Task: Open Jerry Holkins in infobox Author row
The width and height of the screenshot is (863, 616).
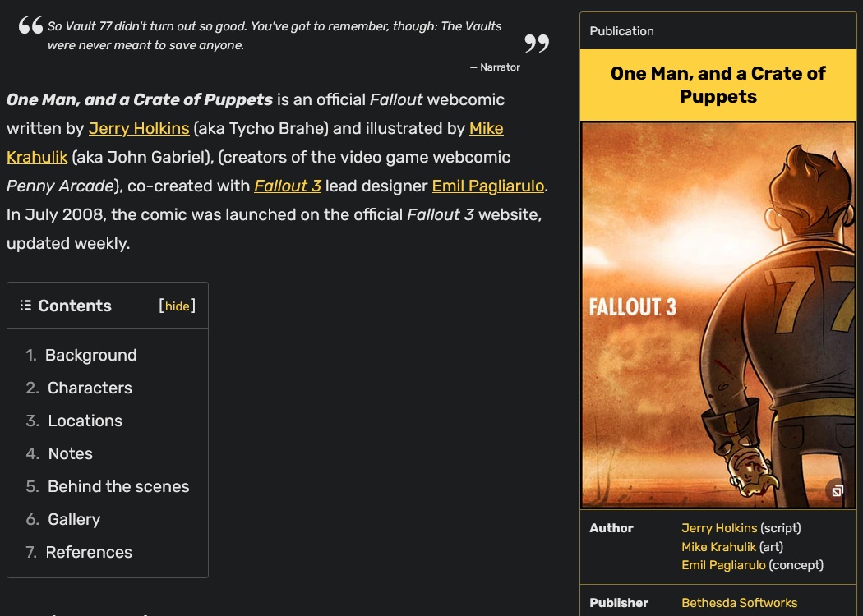Action: (x=719, y=528)
